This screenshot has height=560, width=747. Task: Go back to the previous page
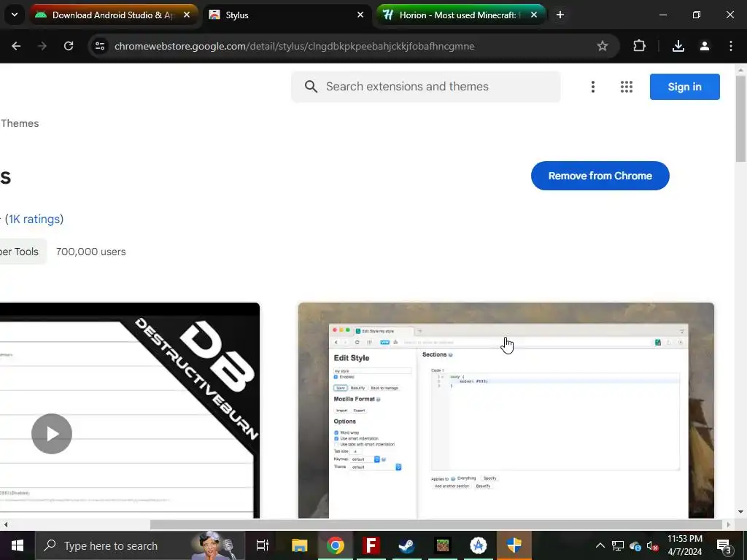pyautogui.click(x=16, y=46)
